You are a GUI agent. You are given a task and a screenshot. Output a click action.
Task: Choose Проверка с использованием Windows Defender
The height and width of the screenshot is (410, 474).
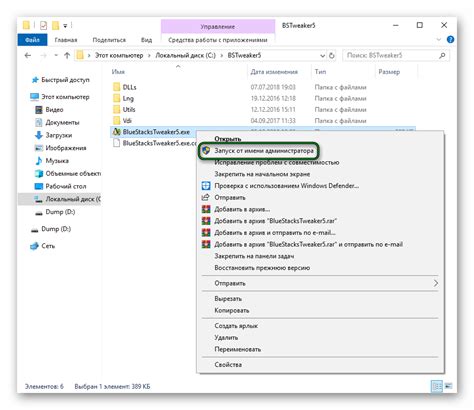[286, 186]
